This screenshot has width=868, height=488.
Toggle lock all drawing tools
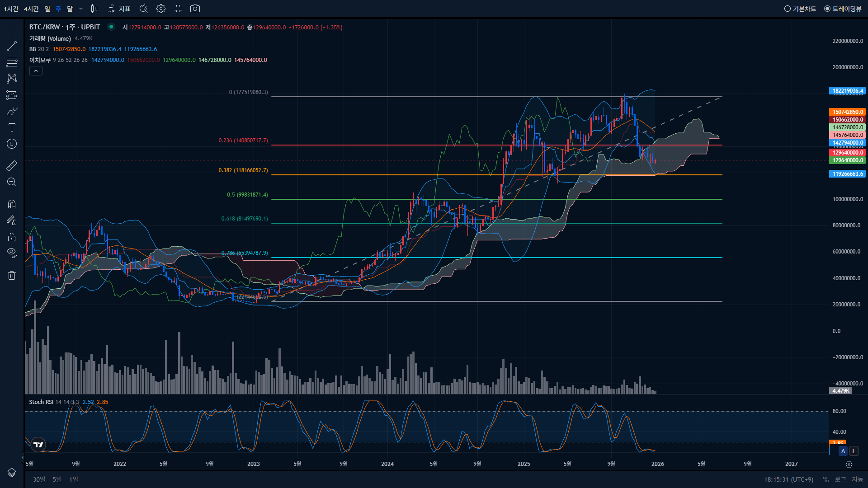12,237
